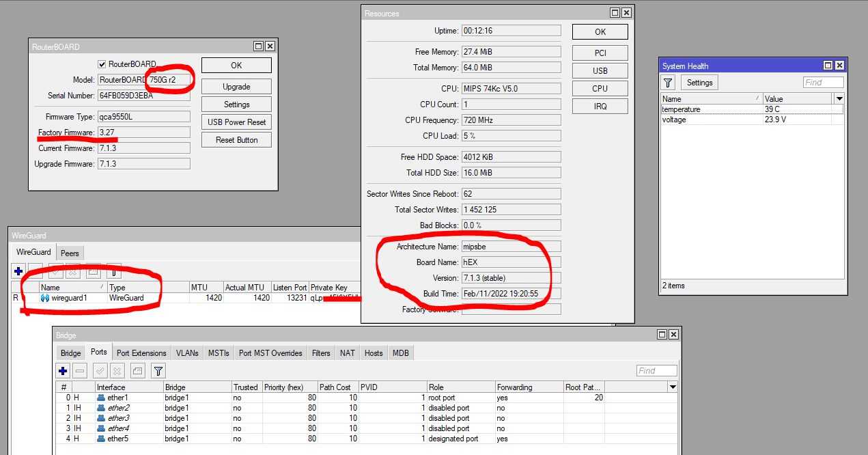Click the comment icon in the WireGuard toolbar
This screenshot has height=455, width=868.
93,271
